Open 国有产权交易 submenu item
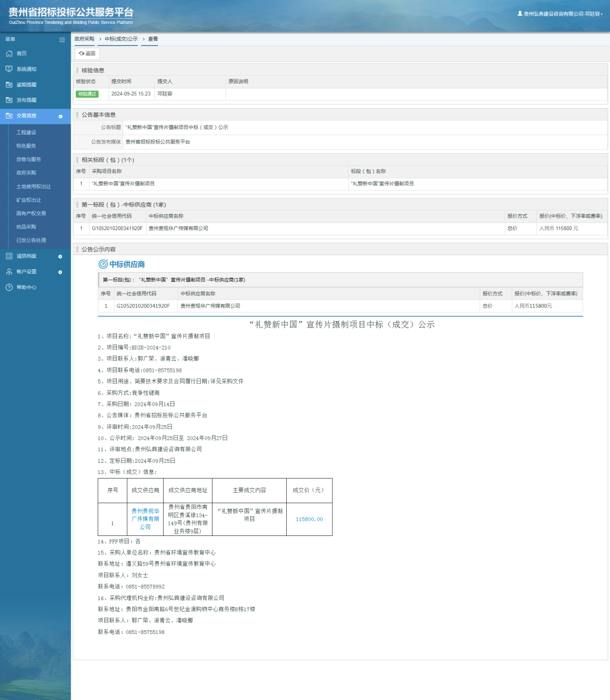The image size is (610, 700). coord(31,213)
